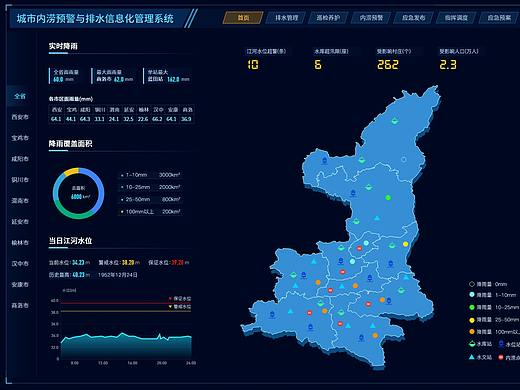This screenshot has width=520, height=390.
Task: Click the hollow 0mm rainfall legend icon
Action: pos(472,284)
